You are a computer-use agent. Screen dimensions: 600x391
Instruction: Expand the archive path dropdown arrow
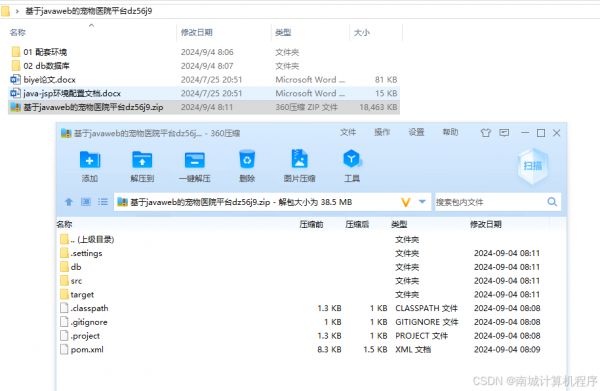[422, 202]
